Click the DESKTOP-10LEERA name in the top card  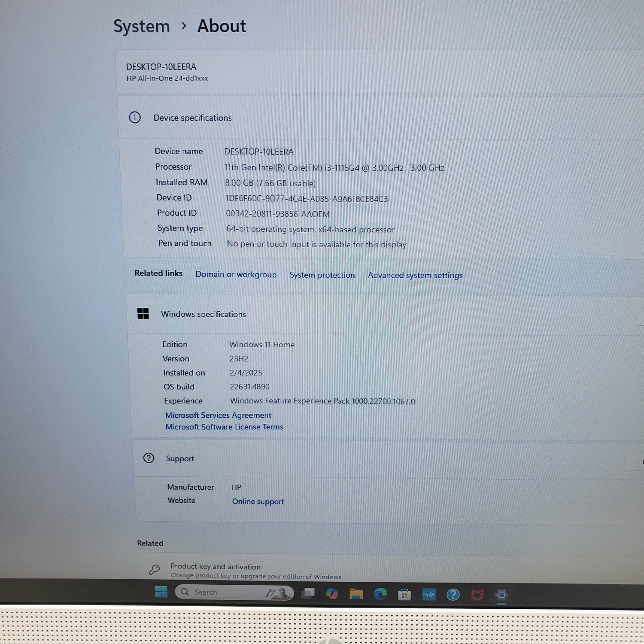point(161,67)
